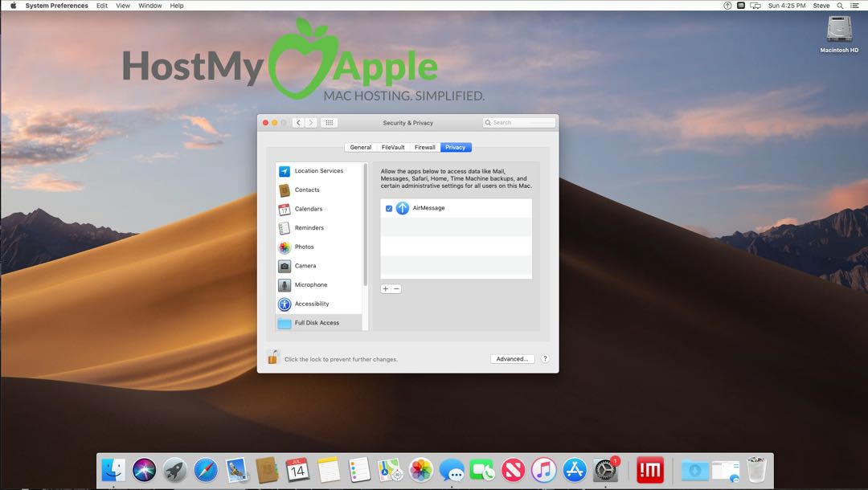Open Calendar icon showing 14 in Dock
Image resolution: width=868 pixels, height=490 pixels.
pos(297,470)
